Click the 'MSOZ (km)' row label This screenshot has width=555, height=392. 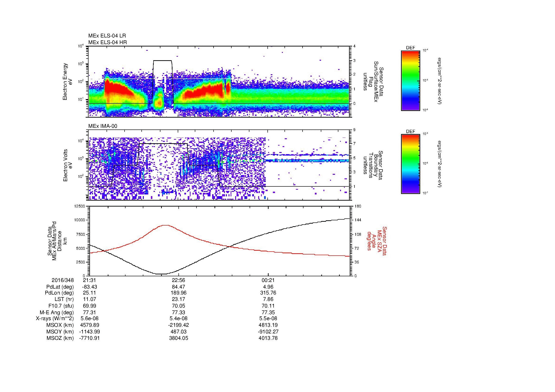(x=60, y=338)
